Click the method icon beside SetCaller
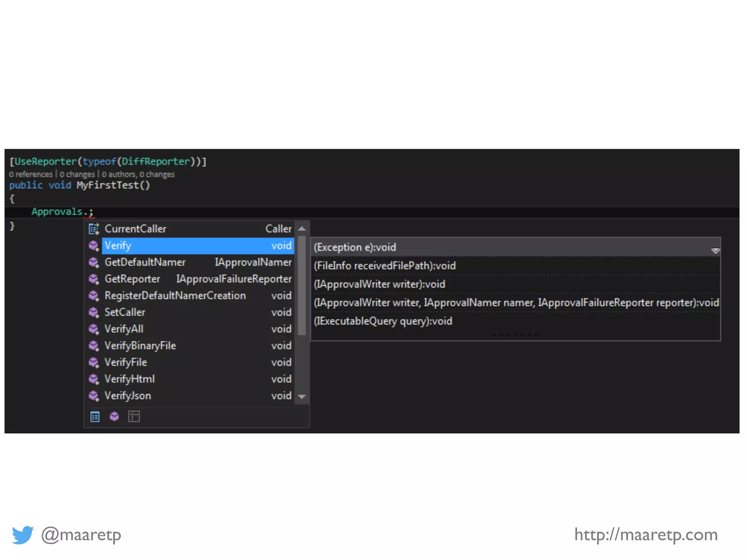Viewport: 747px width, 560px height. (x=94, y=312)
